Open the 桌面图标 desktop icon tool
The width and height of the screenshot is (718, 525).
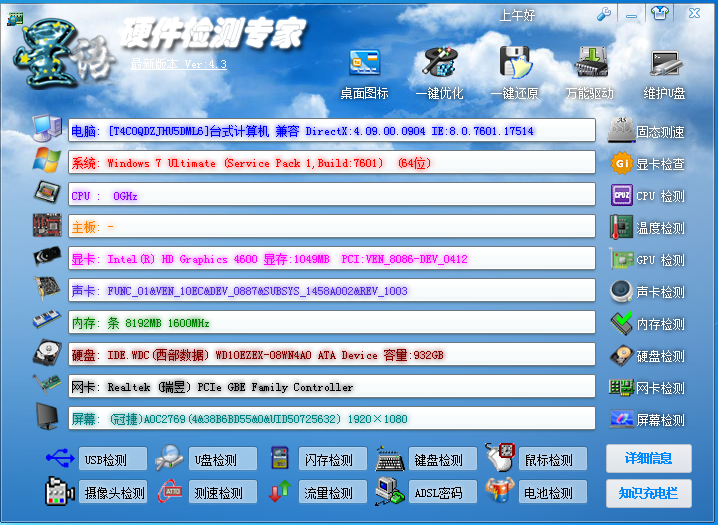click(x=364, y=74)
